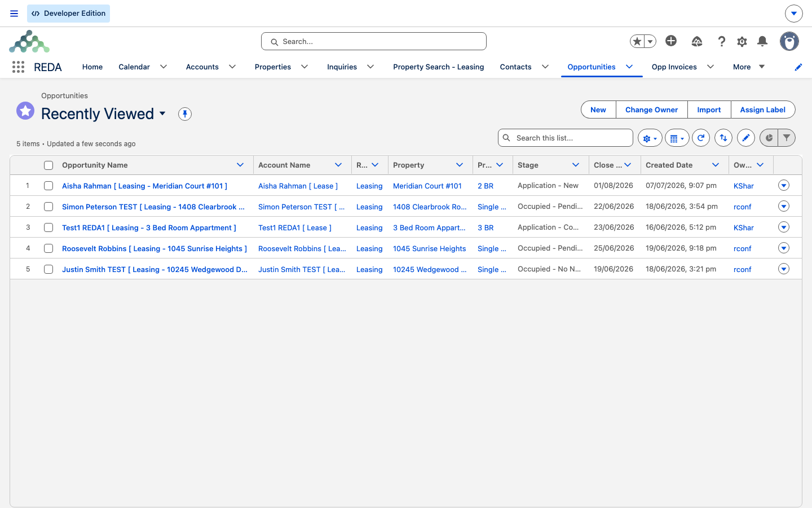Screen dimensions: 812x508
Task: Open the notifications bell
Action: (762, 41)
